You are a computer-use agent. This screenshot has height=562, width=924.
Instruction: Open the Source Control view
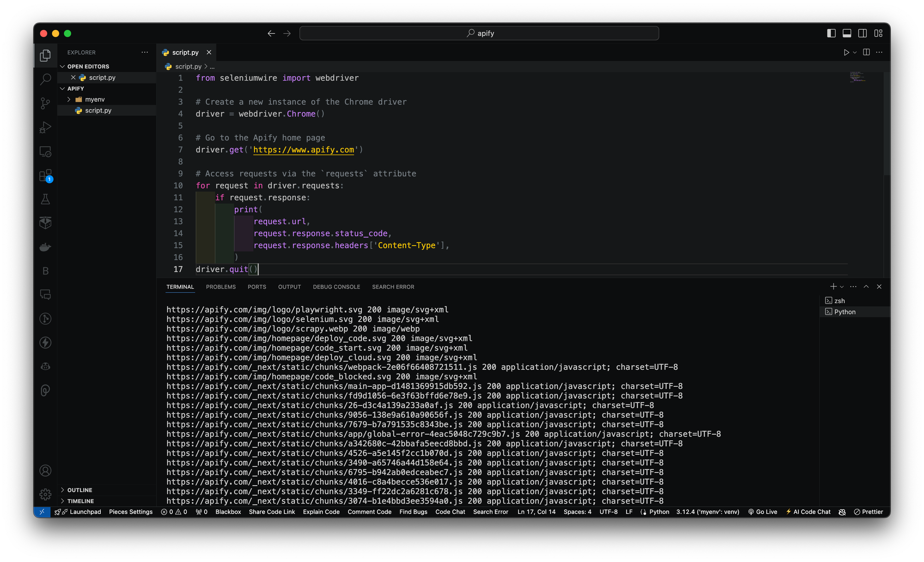45,104
